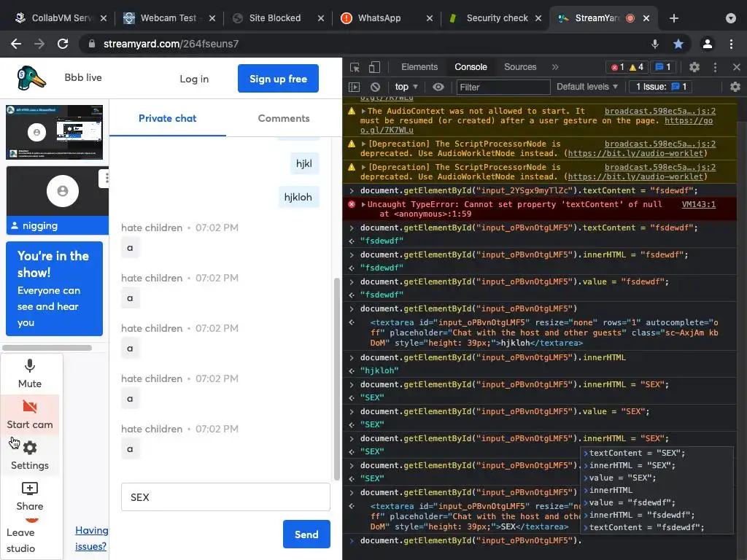Switch to Private chat tab
This screenshot has width=747, height=560.
pyautogui.click(x=167, y=118)
